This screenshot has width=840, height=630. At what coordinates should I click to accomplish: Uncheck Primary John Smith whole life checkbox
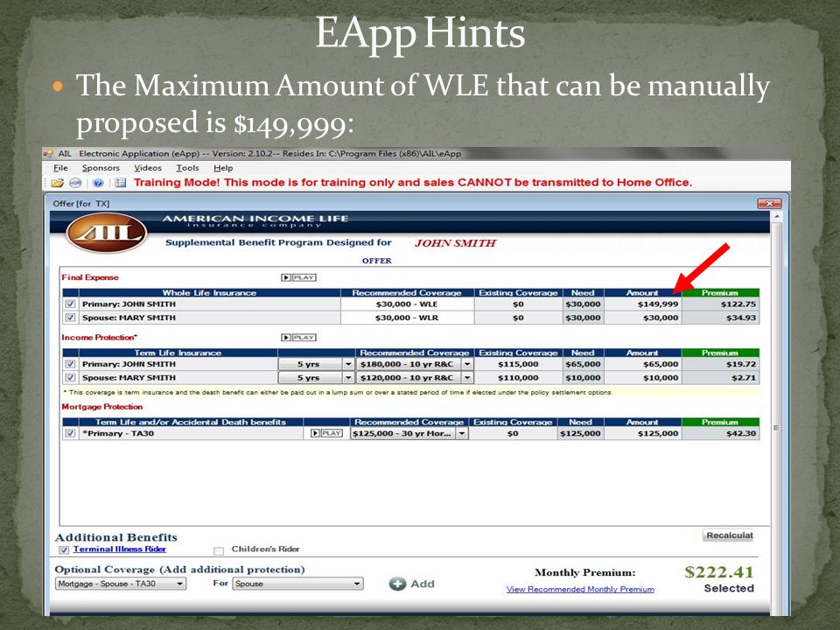coord(70,304)
